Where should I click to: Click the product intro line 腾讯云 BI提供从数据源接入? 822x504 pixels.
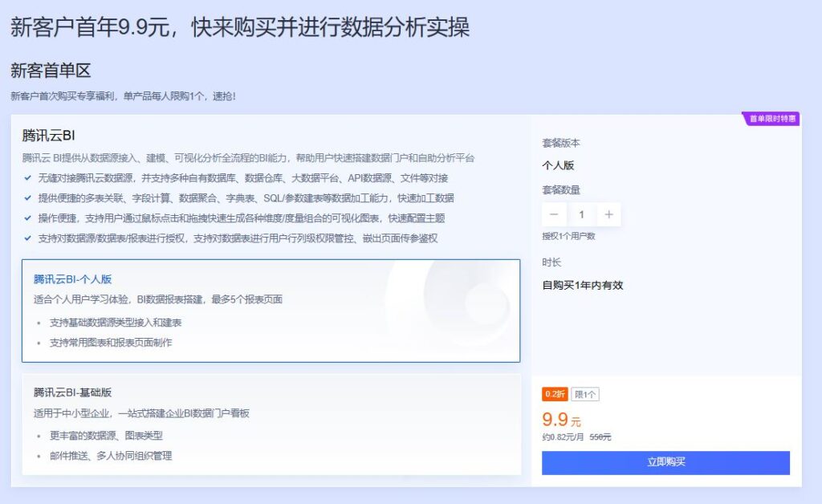point(249,158)
